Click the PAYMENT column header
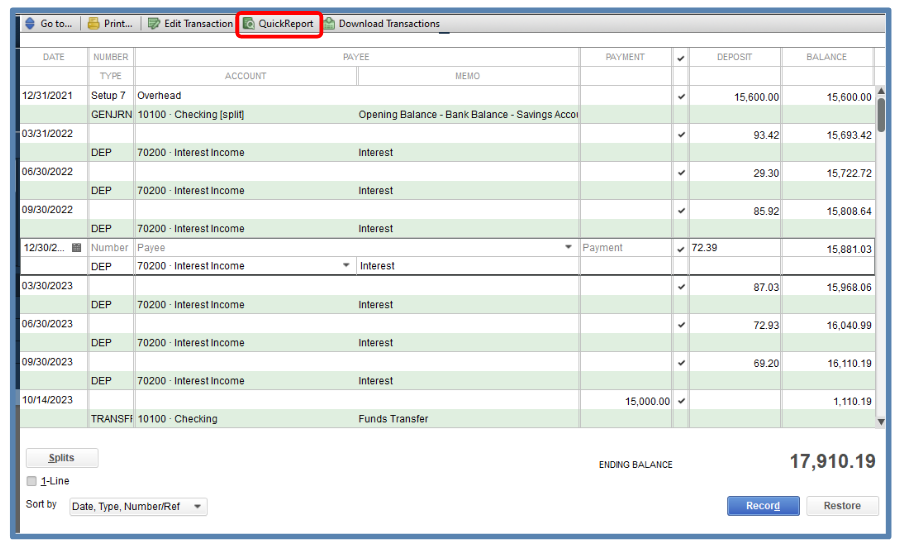Viewport: 901px width, 546px height. (x=625, y=57)
